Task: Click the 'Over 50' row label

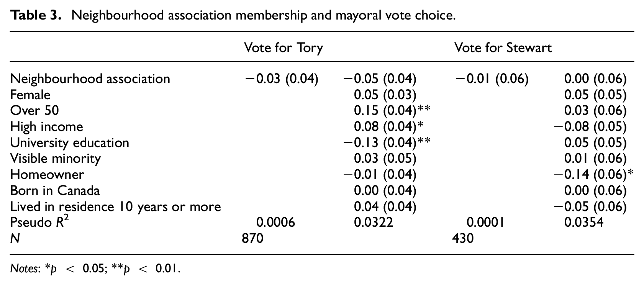Action: tap(34, 110)
